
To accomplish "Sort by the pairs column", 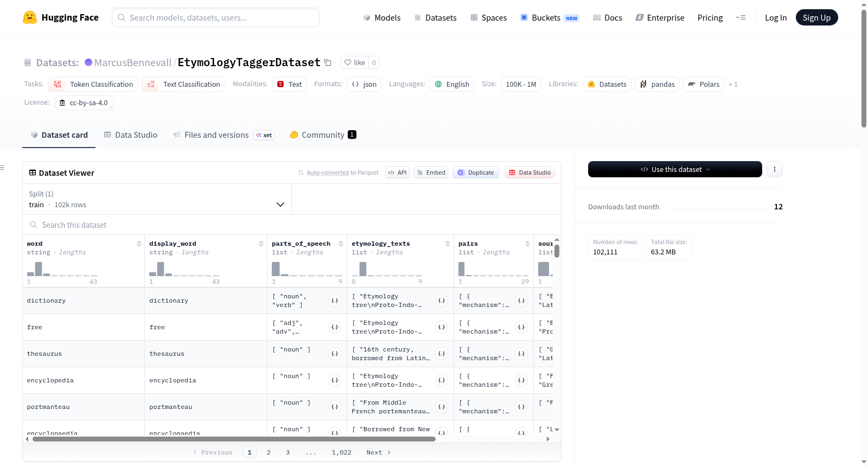I will (527, 244).
